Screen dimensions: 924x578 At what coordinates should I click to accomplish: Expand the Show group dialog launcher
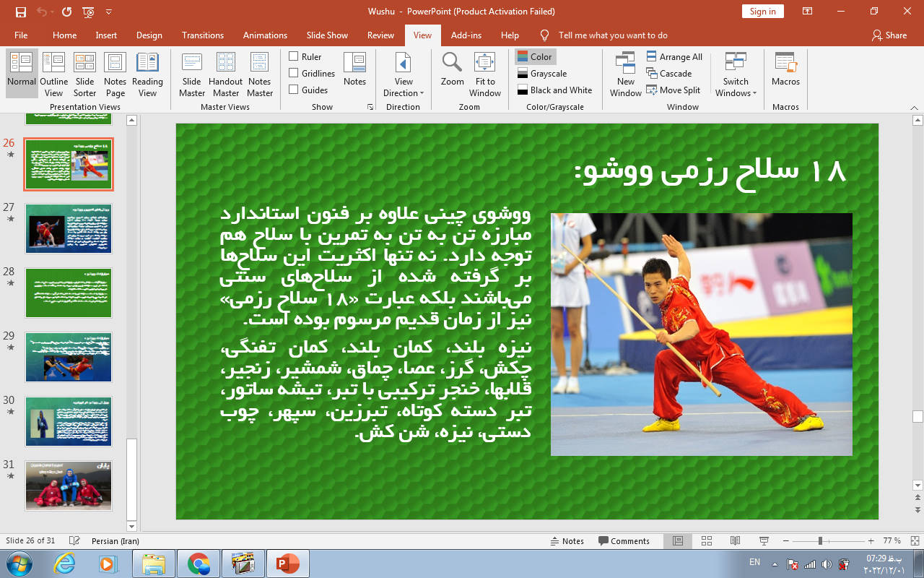pyautogui.click(x=370, y=107)
